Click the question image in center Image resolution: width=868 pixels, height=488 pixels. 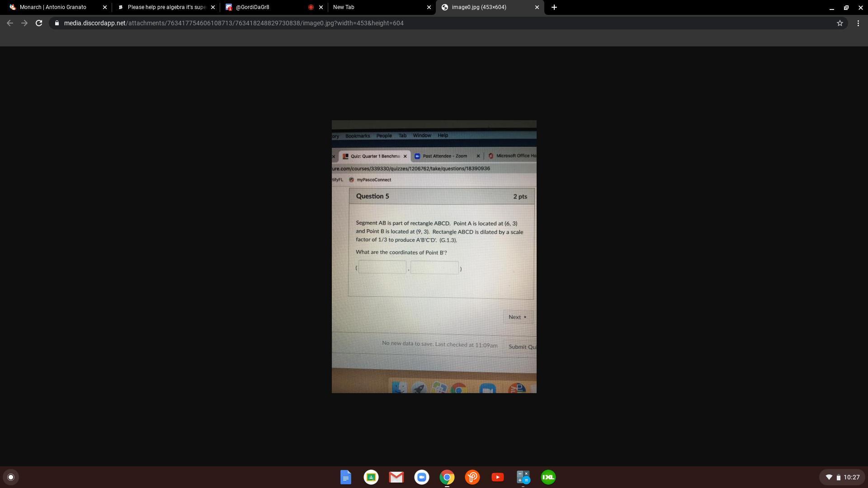(434, 257)
